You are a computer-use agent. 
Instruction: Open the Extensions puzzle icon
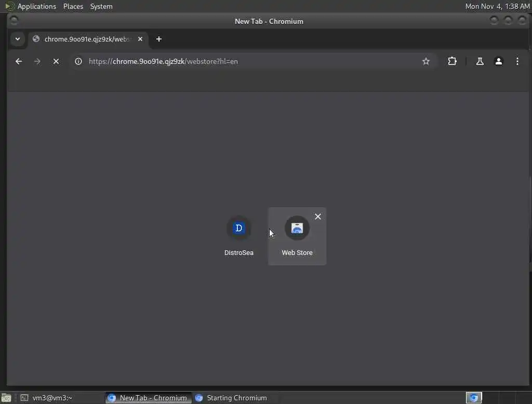(x=453, y=61)
